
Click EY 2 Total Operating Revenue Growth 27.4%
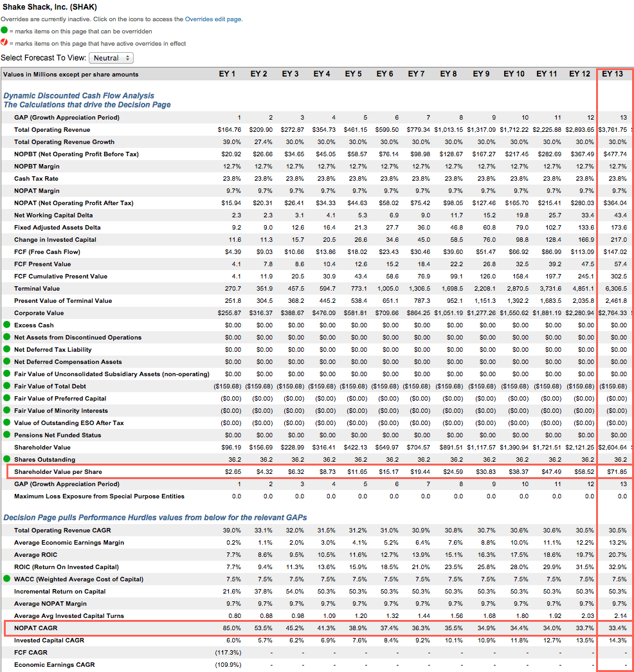(263, 142)
